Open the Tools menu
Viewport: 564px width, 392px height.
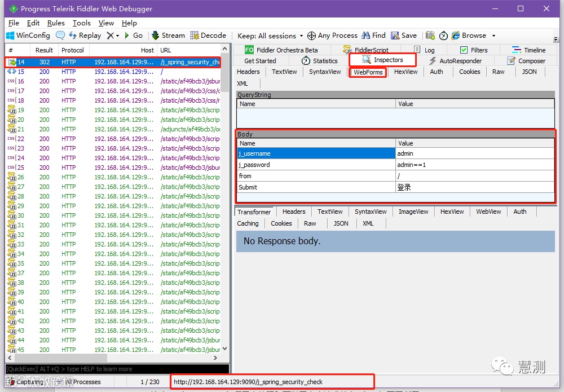[82, 23]
